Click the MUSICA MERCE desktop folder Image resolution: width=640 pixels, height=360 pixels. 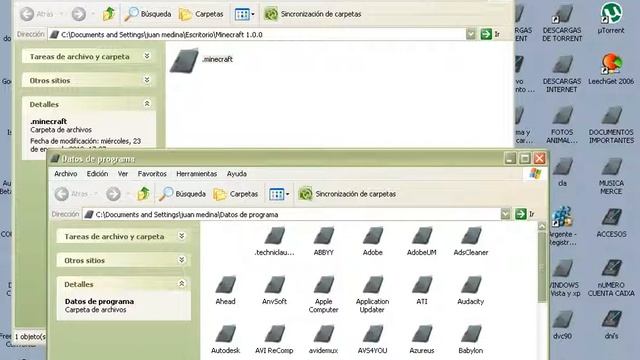611,176
